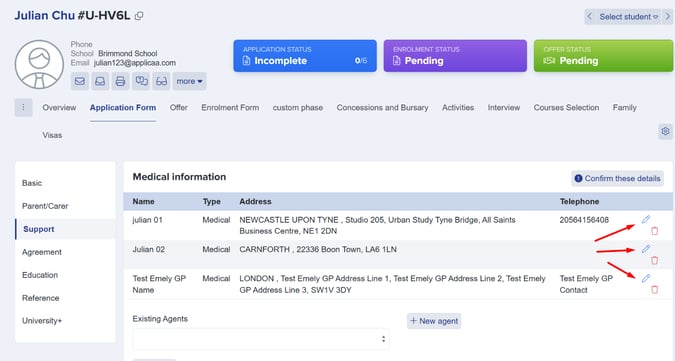Screen dimensions: 675x361
Task: Edit the Test Emely GP Name record
Action: pos(646,278)
